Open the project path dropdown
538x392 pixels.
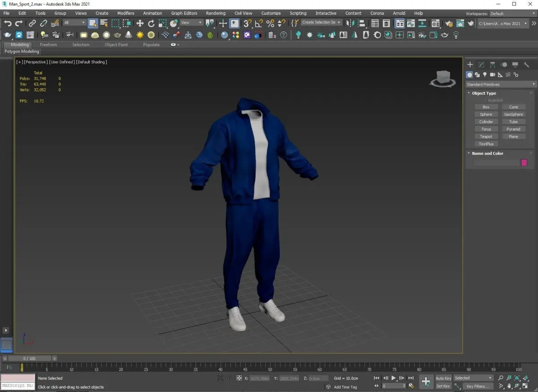pyautogui.click(x=503, y=23)
